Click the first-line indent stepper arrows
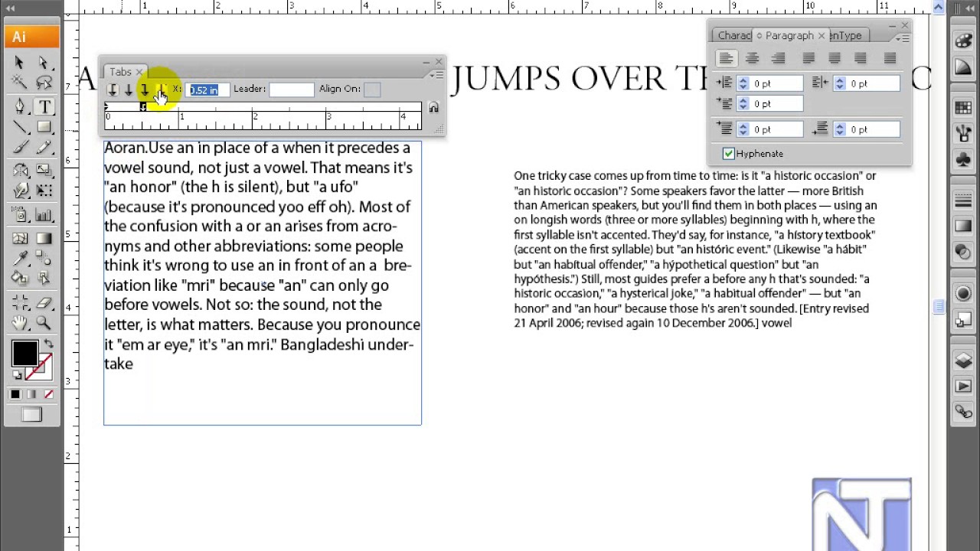Screen dimensions: 980x551 (743, 103)
